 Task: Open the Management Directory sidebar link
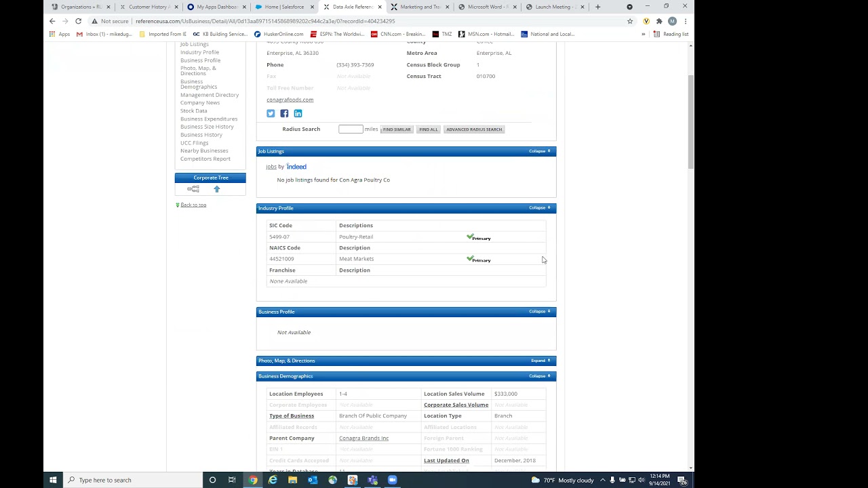(210, 95)
